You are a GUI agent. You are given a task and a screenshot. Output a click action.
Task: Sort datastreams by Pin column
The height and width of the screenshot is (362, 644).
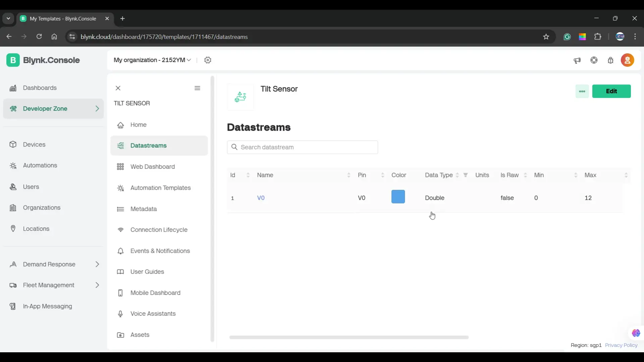click(382, 175)
